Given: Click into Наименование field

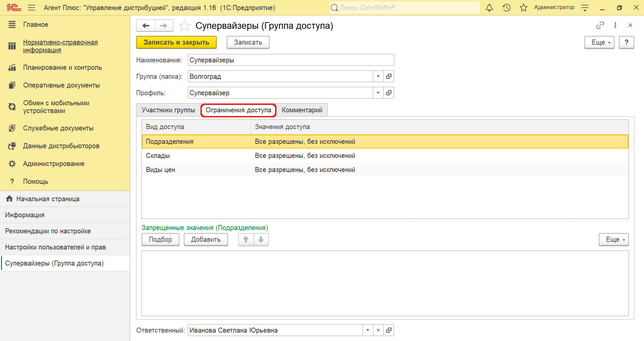Looking at the screenshot, I should click(291, 60).
